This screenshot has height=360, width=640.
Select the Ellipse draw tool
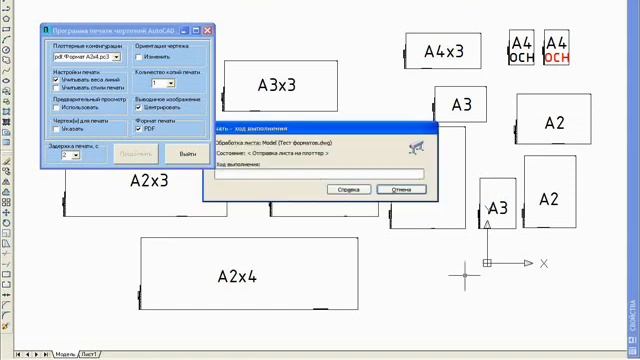(6, 81)
